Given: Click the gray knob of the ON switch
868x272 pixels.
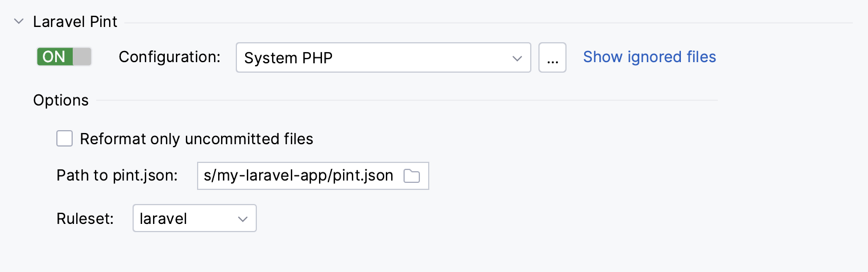Looking at the screenshot, I should point(83,57).
